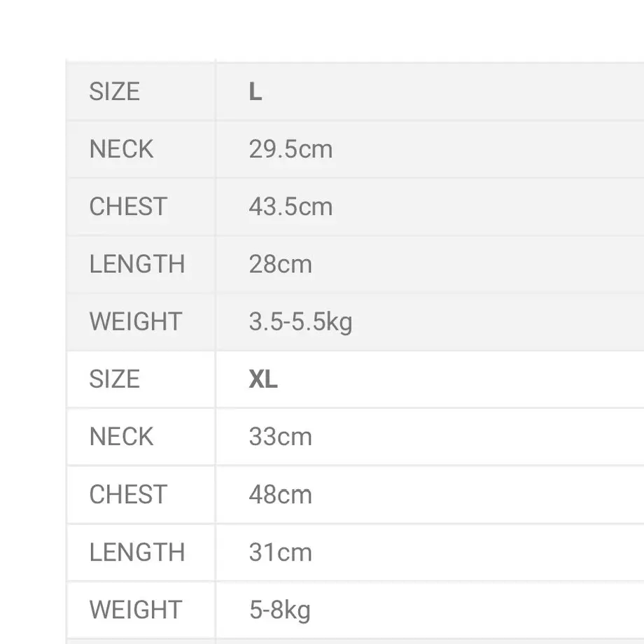Click the 31cm length value
644x644 pixels.
click(x=280, y=552)
